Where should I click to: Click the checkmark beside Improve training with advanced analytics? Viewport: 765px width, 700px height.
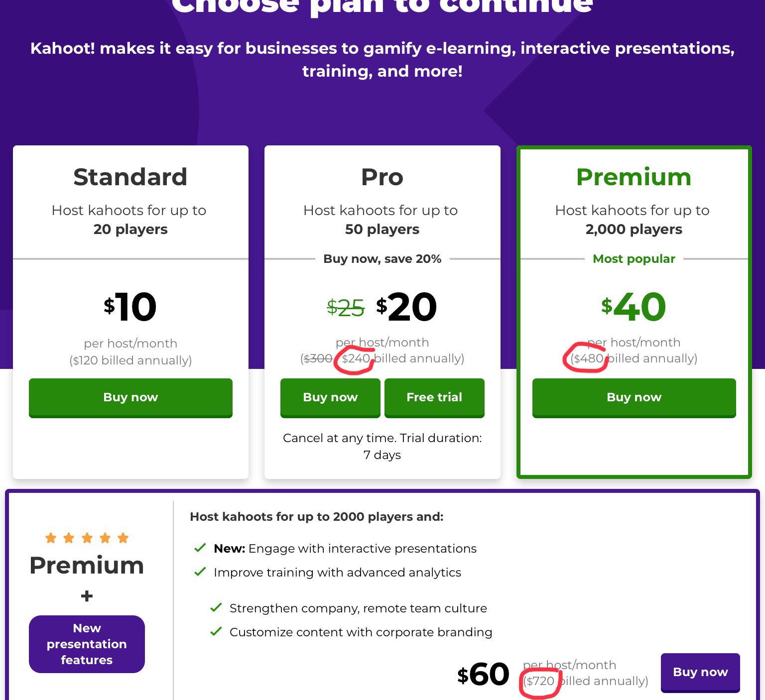[x=200, y=572]
